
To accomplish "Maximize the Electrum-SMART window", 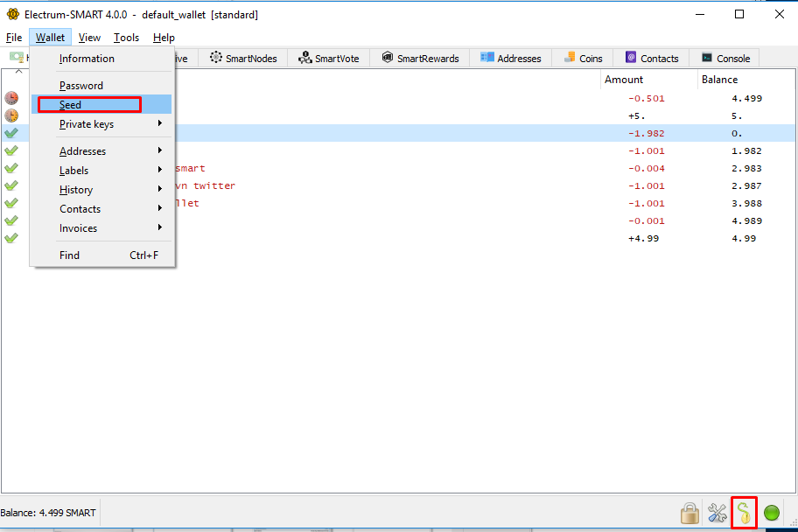I will click(x=739, y=14).
